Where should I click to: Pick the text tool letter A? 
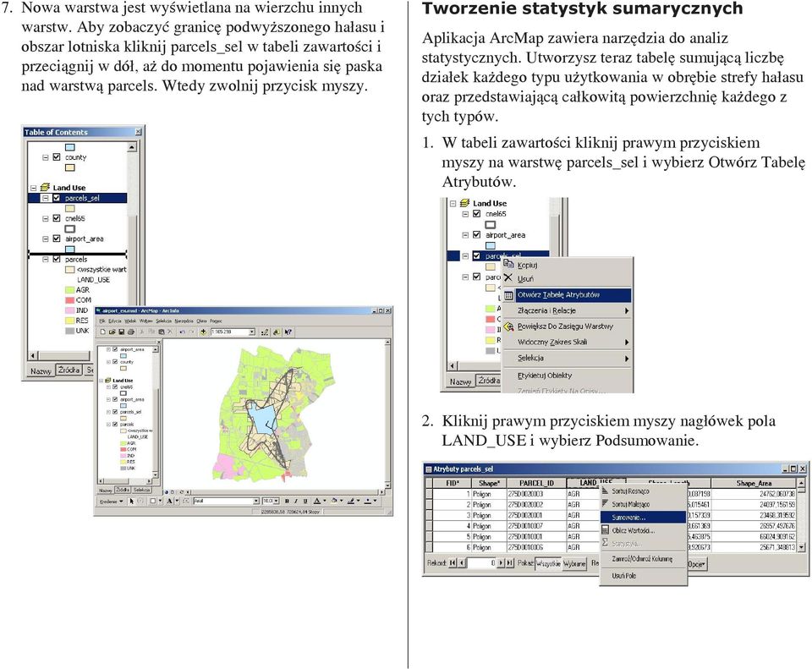169,501
